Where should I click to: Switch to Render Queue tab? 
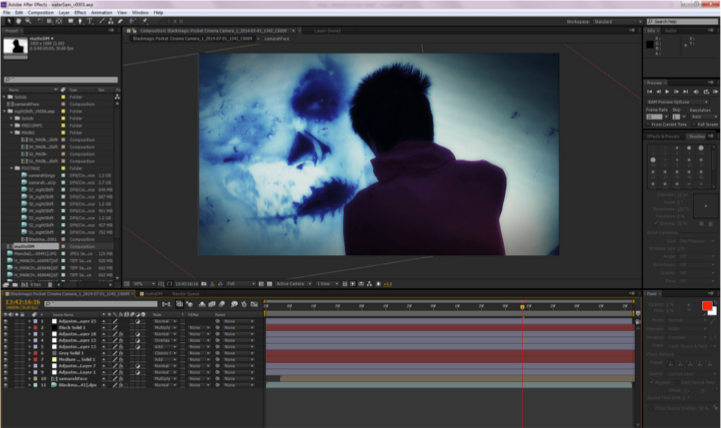[x=186, y=293]
